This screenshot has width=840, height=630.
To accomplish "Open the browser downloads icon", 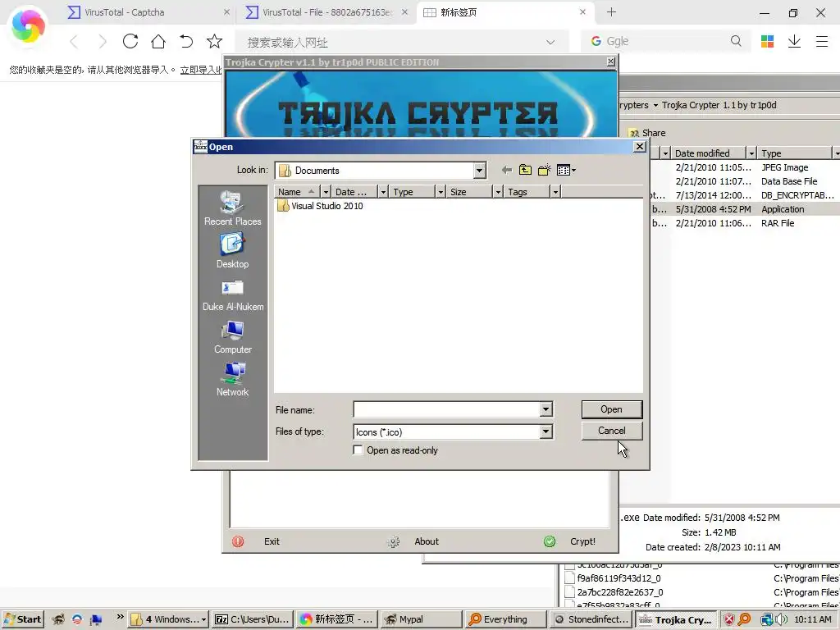I will [x=794, y=41].
